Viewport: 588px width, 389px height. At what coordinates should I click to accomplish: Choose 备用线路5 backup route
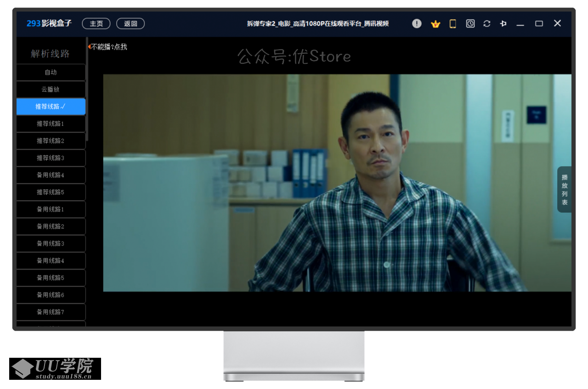[x=51, y=278]
